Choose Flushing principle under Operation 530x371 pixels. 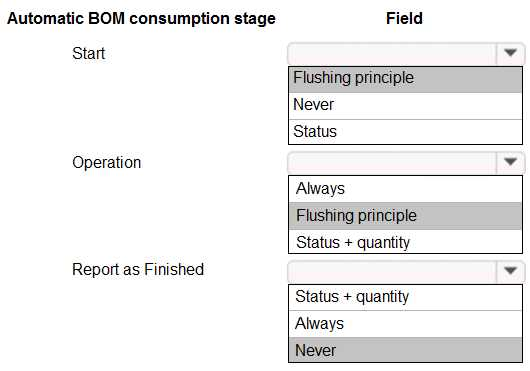point(405,216)
